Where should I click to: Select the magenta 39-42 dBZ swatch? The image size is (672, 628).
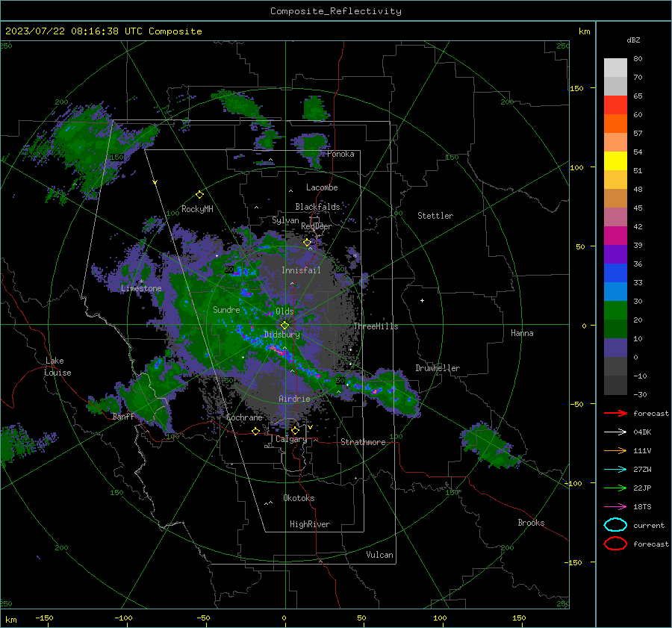tap(615, 235)
